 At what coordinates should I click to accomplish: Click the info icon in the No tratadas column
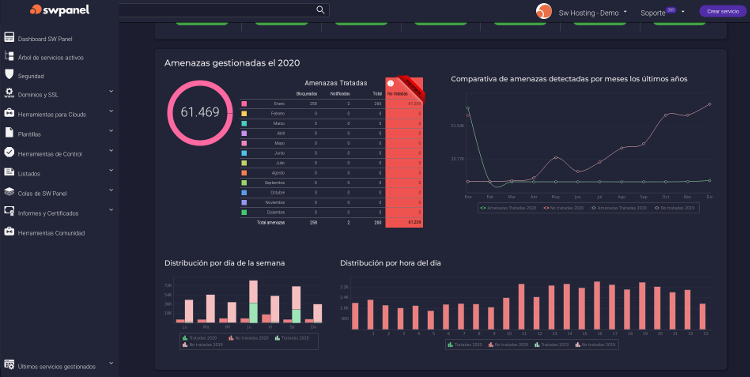(390, 83)
